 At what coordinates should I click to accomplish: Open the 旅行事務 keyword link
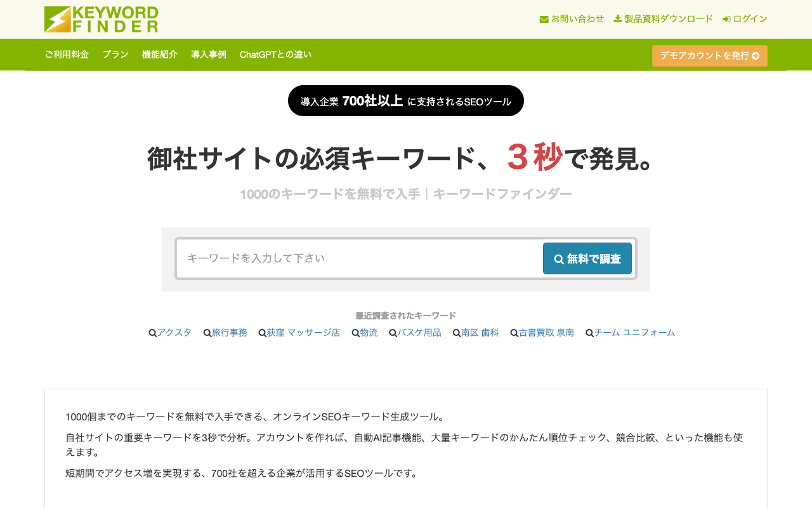click(x=230, y=331)
